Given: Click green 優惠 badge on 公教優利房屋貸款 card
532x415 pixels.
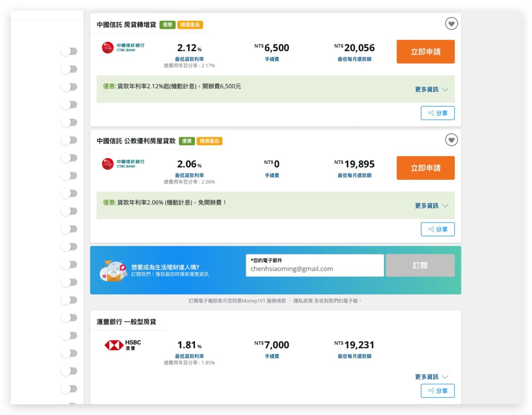Looking at the screenshot, I should pos(187,141).
